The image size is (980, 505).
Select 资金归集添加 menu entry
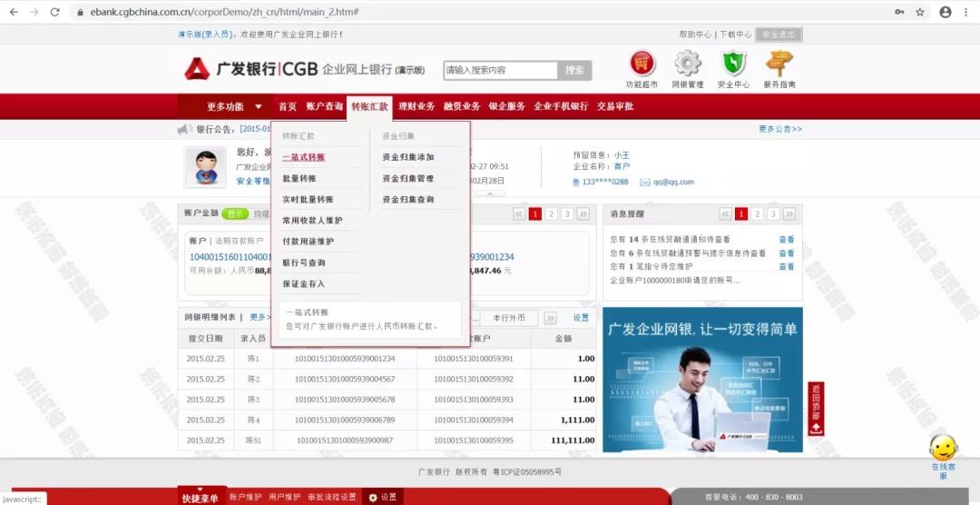point(408,157)
